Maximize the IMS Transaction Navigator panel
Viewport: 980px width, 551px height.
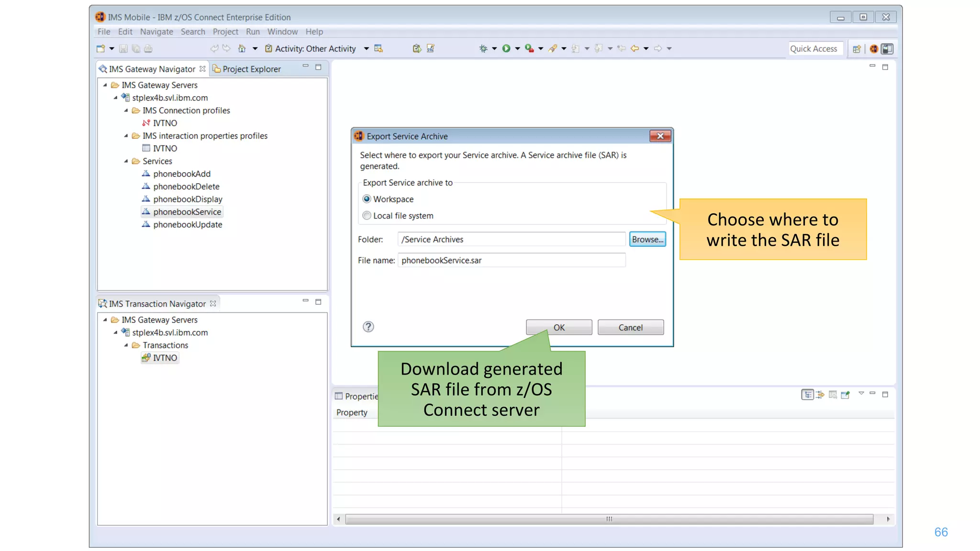point(318,302)
